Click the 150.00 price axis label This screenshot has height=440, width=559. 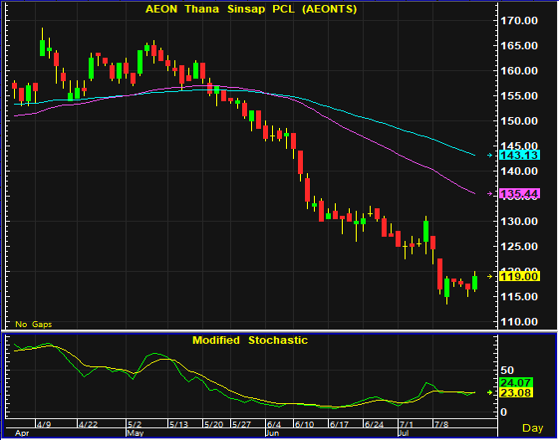click(x=519, y=121)
